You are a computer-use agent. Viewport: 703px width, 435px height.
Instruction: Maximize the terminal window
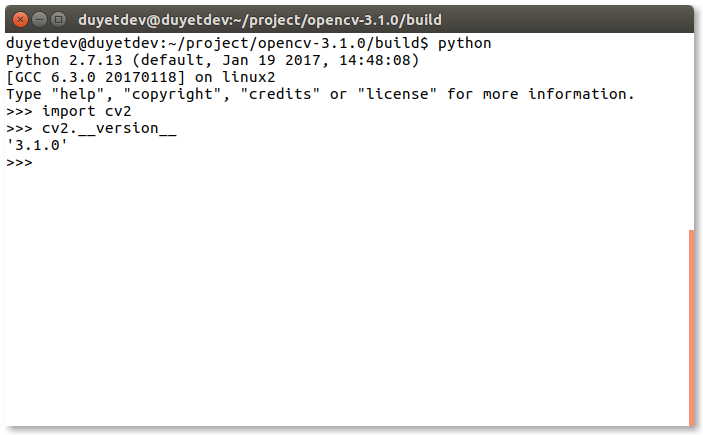pyautogui.click(x=58, y=20)
